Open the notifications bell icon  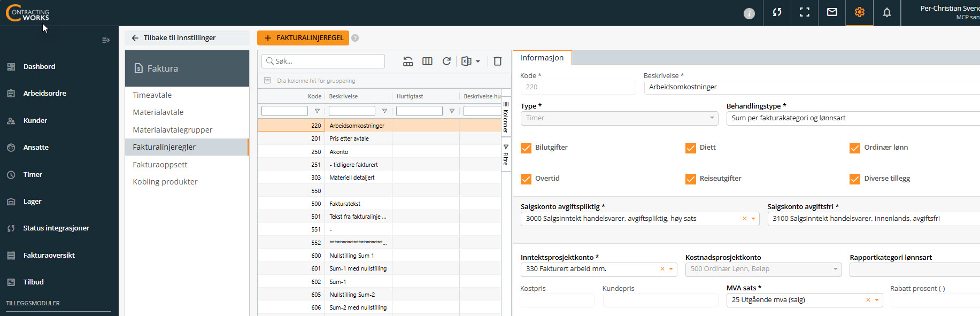pos(887,12)
